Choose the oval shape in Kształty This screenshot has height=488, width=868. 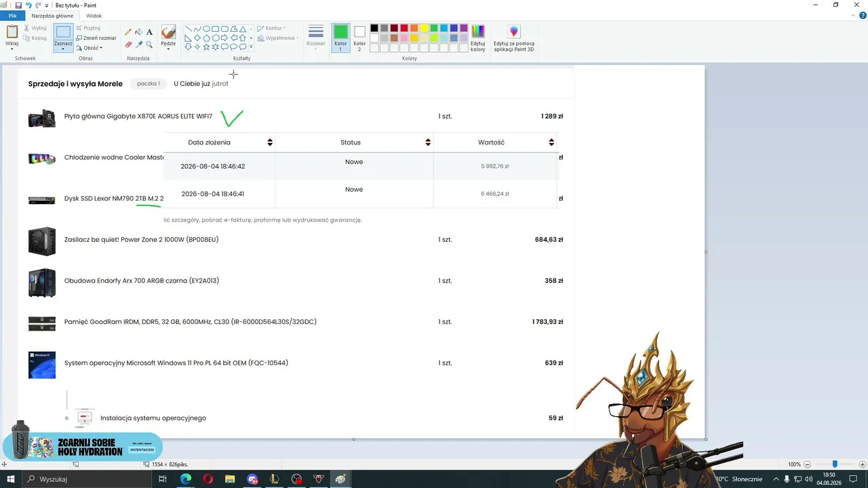click(206, 29)
